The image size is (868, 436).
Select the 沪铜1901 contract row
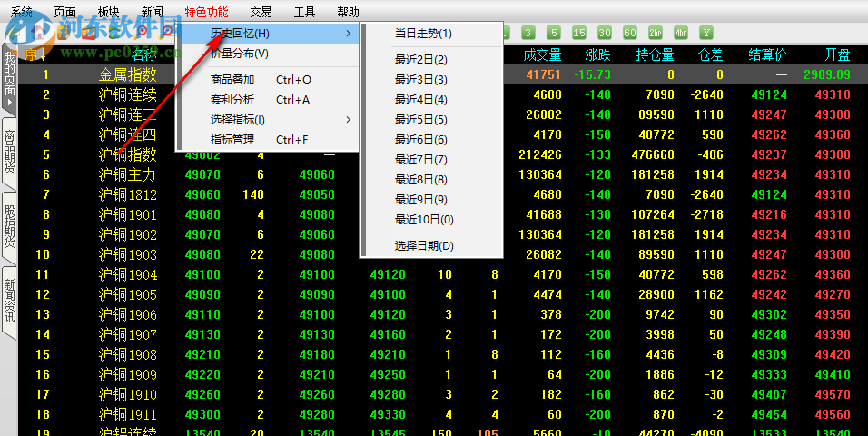(x=443, y=215)
